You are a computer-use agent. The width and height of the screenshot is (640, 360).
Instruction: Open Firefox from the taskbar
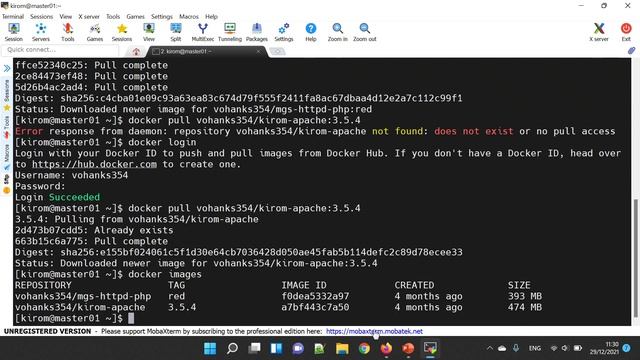point(386,349)
